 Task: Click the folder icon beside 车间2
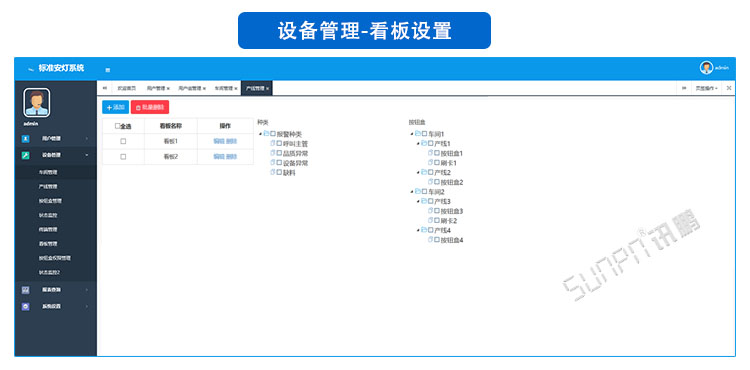(x=418, y=191)
